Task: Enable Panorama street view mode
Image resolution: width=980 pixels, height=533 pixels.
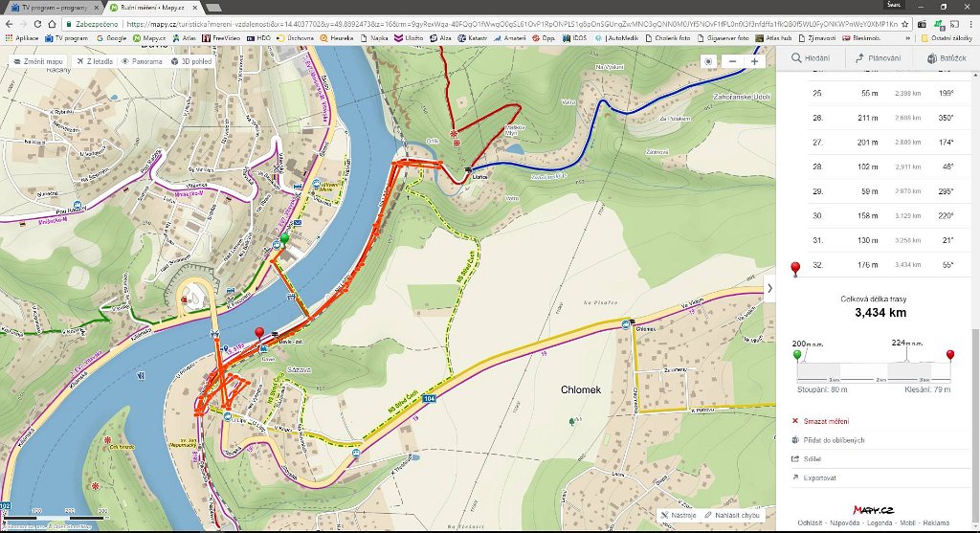Action: coord(142,62)
